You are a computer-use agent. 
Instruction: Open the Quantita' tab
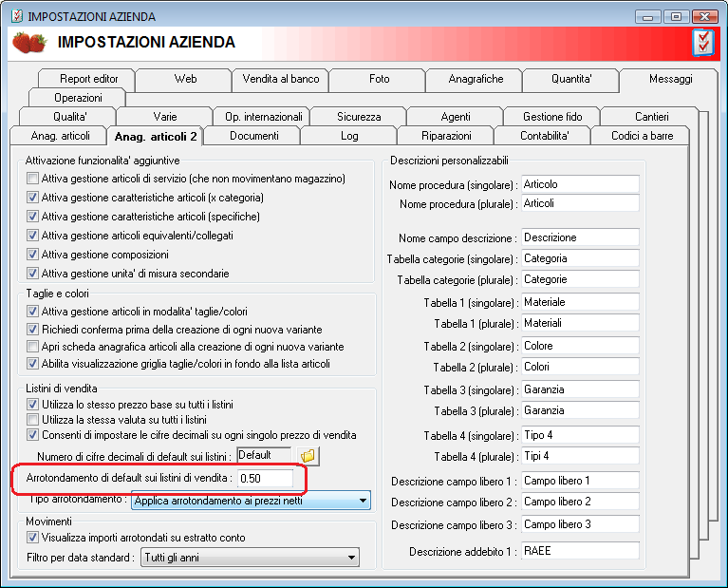[571, 79]
